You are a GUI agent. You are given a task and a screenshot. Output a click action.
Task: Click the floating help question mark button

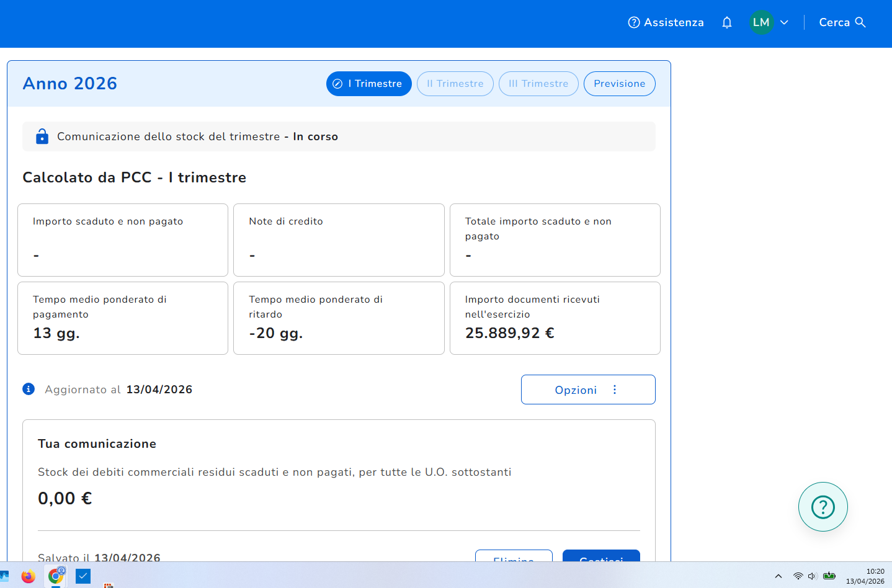tap(823, 507)
